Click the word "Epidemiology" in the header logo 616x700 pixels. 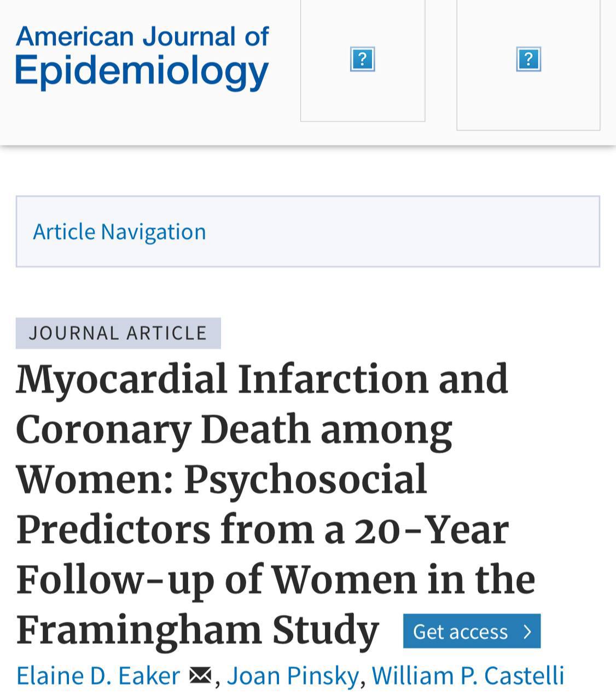(x=142, y=71)
